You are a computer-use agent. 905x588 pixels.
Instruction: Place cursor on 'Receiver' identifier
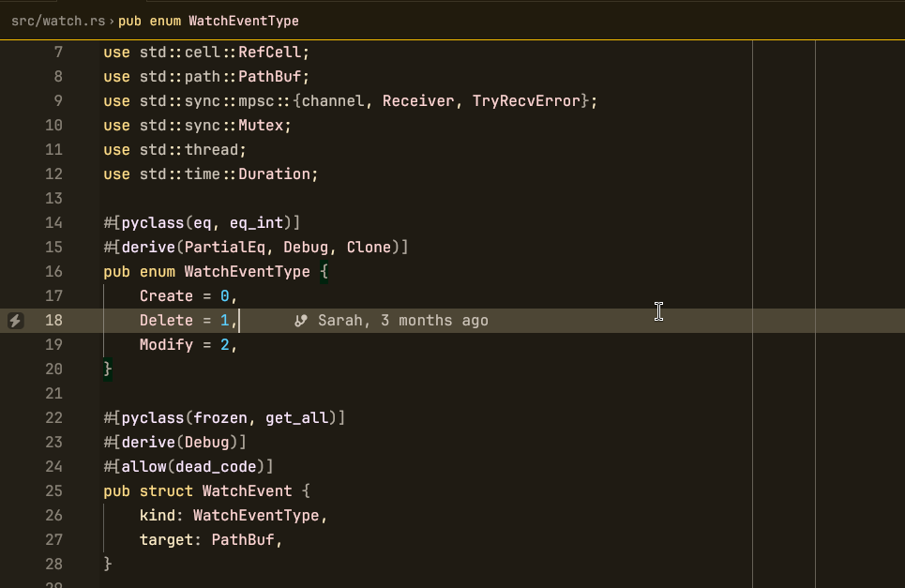coord(418,101)
